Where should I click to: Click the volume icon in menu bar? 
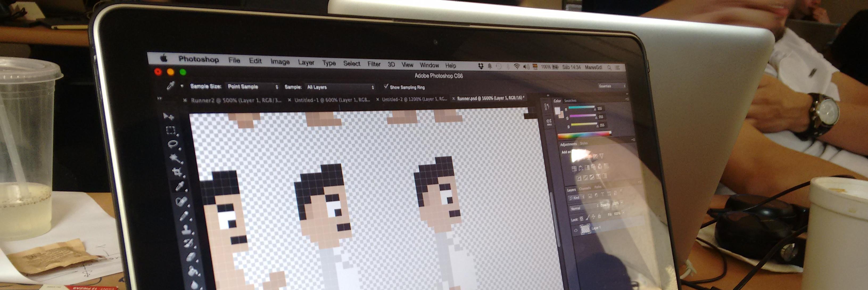(526, 67)
